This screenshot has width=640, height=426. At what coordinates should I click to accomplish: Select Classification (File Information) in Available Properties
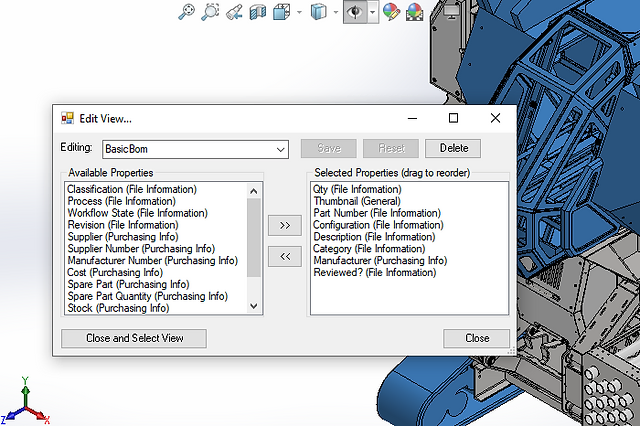click(x=132, y=189)
